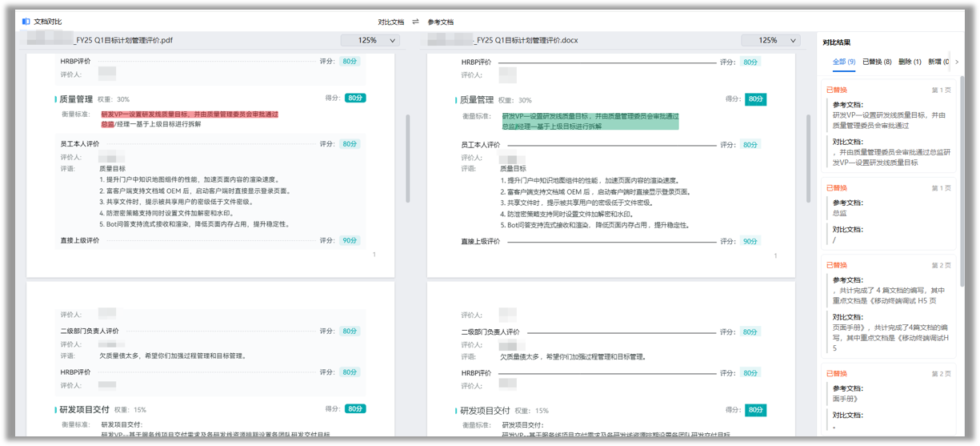The width and height of the screenshot is (980, 446).
Task: Click the 质量管理 80分 score badge in PDF
Action: 355,98
